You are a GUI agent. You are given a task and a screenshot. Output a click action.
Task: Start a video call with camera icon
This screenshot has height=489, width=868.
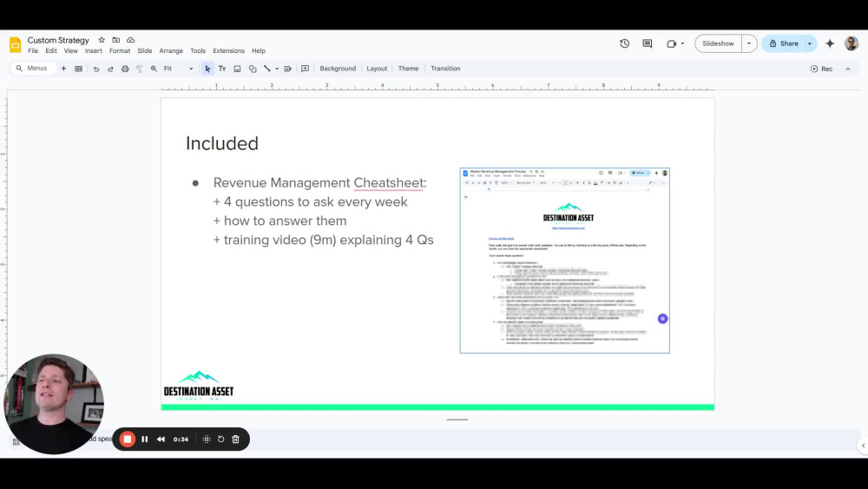pyautogui.click(x=672, y=43)
